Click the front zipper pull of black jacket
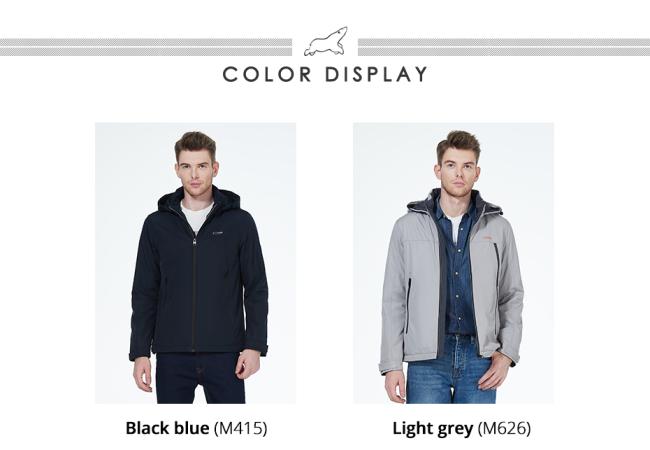This screenshot has width=650, height=450. [x=193, y=240]
